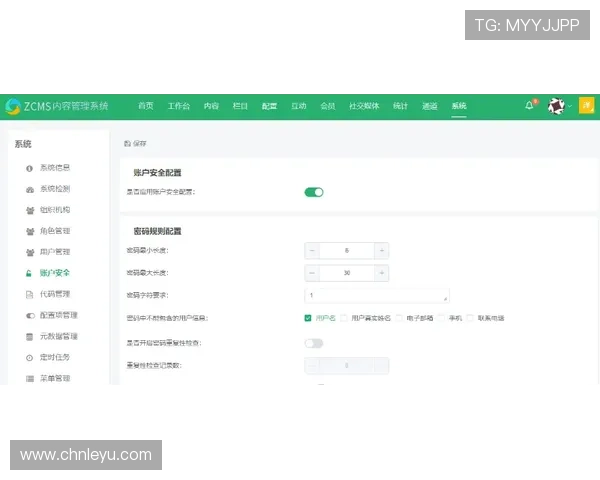600x480 pixels.
Task: Click the 菜单管理 list icon
Action: coord(30,379)
